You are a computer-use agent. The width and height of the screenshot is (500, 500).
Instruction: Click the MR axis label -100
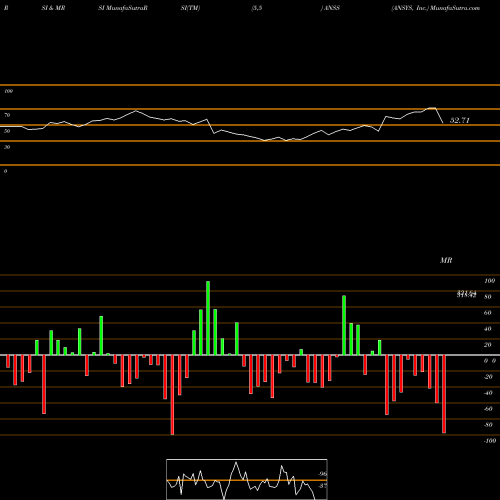pyautogui.click(x=490, y=441)
